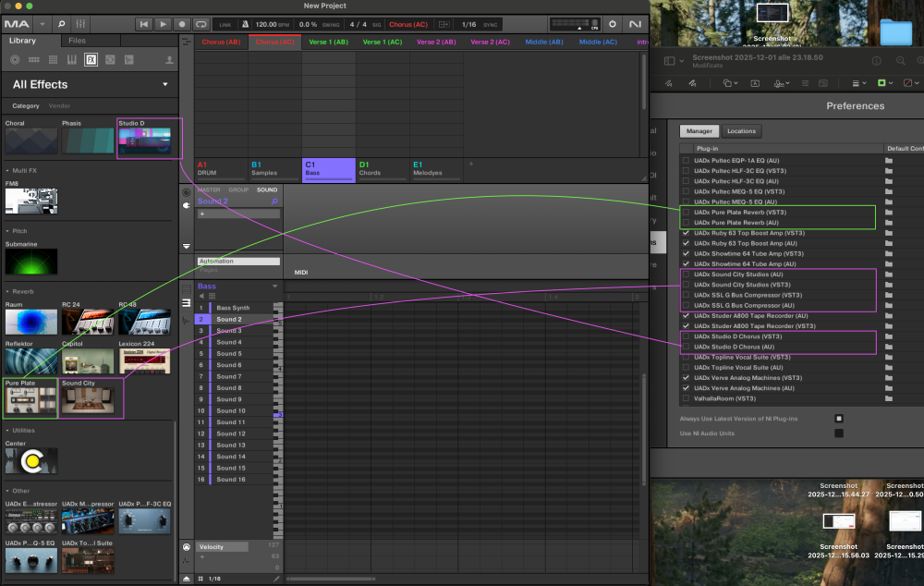
Task: Select the Lexicon 224 effect thumbnail
Action: click(144, 360)
